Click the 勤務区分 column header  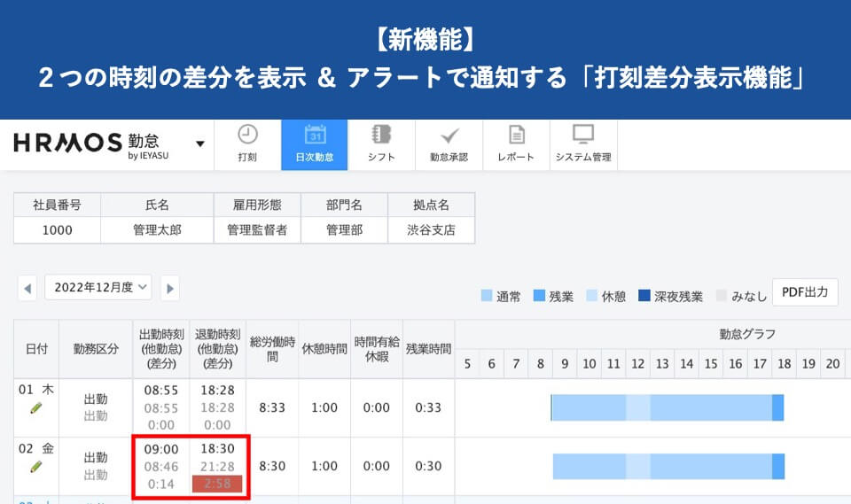(96, 349)
